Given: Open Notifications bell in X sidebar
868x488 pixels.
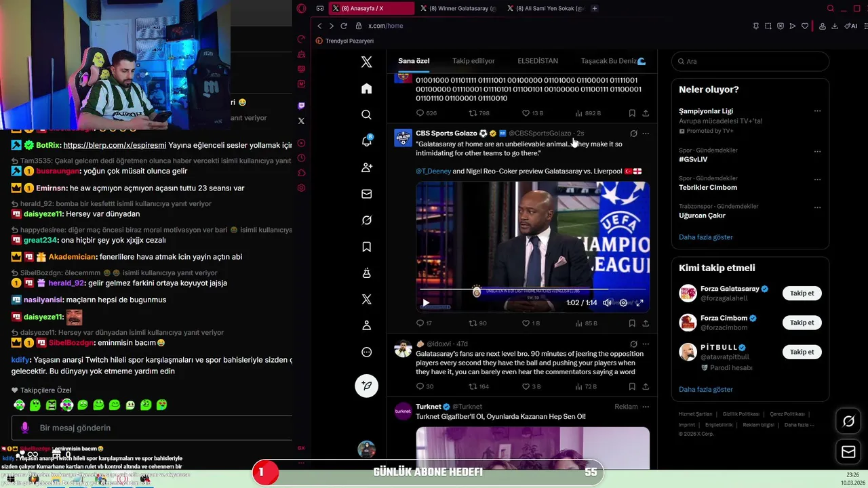Looking at the screenshot, I should tap(366, 141).
